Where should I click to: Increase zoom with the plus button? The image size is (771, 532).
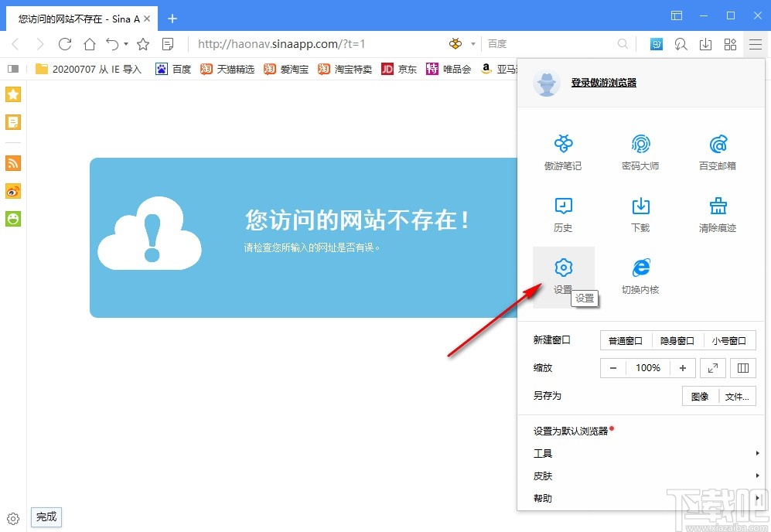[682, 368]
